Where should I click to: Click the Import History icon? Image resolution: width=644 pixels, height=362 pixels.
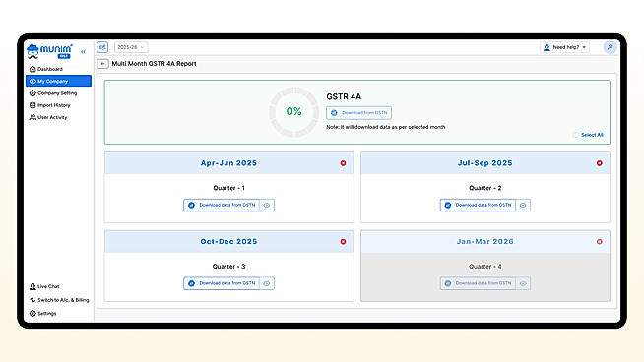[x=32, y=105]
